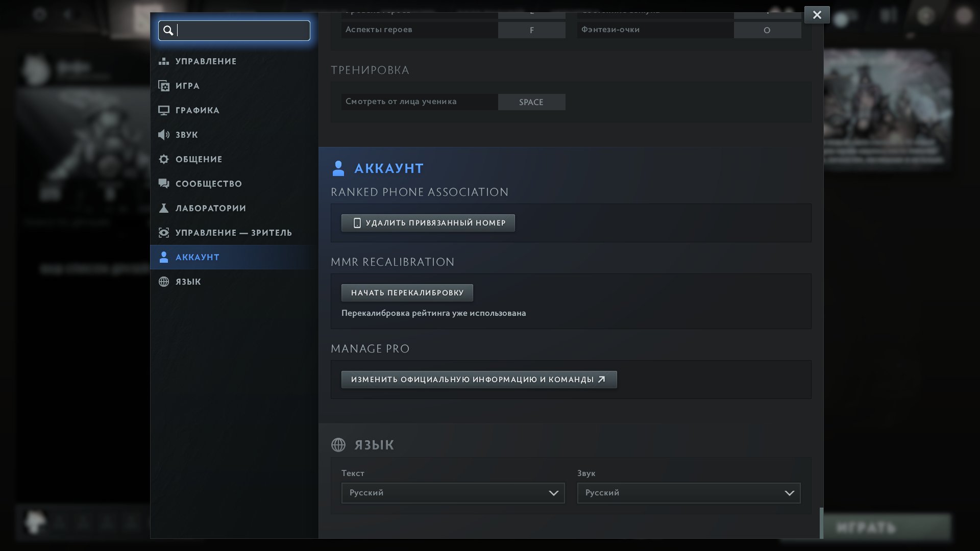The width and height of the screenshot is (980, 551).
Task: Open the Звук language dropdown
Action: (x=689, y=493)
